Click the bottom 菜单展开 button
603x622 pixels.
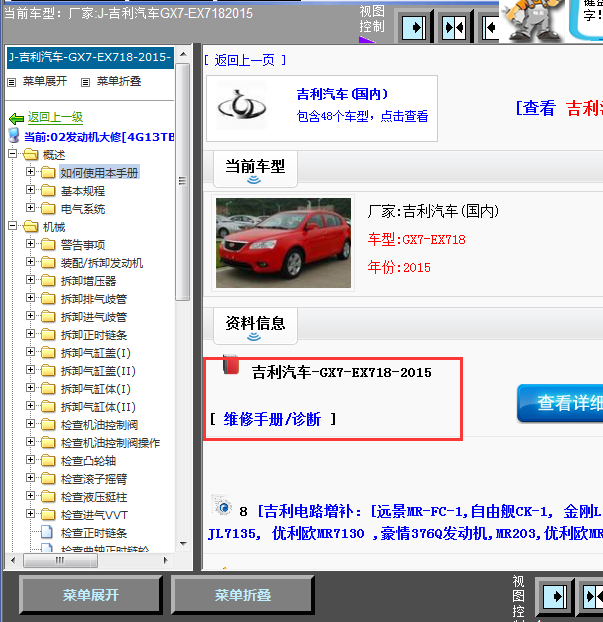(91, 595)
